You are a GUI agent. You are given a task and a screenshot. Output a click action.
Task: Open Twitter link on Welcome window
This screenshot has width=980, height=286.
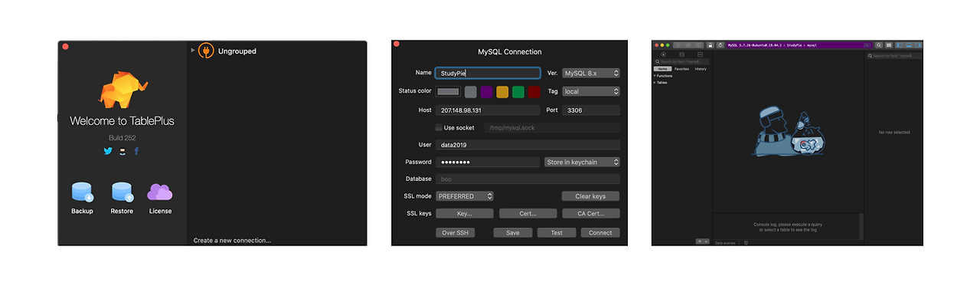[109, 151]
